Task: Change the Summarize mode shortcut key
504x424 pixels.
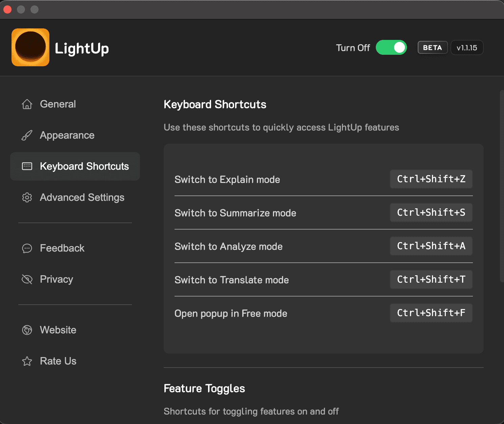Action: click(431, 212)
